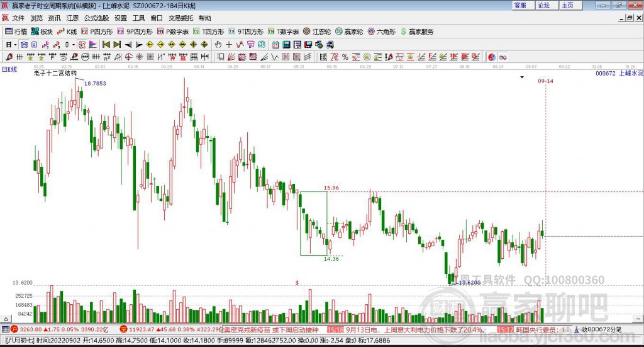644x347 pixels.
Task: Open the 帮助 menu
Action: click(204, 18)
